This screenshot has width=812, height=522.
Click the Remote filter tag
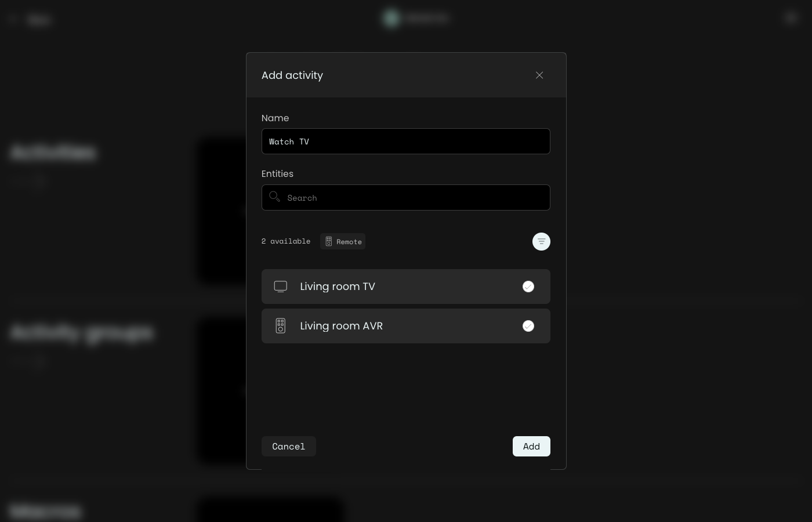pos(343,241)
